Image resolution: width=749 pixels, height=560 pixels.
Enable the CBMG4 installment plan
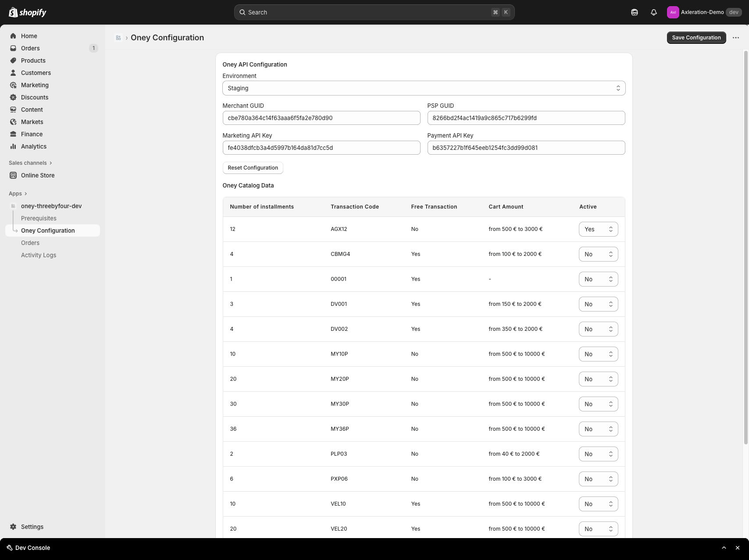click(x=598, y=254)
